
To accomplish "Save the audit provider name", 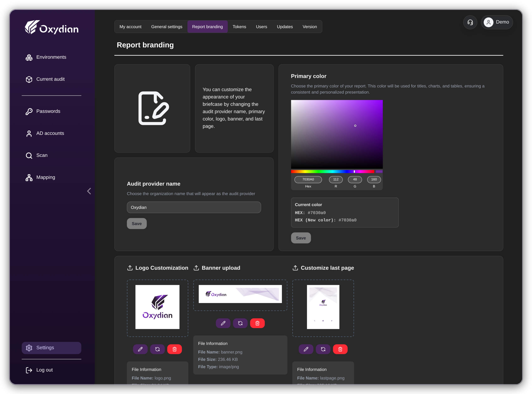I will click(x=137, y=223).
